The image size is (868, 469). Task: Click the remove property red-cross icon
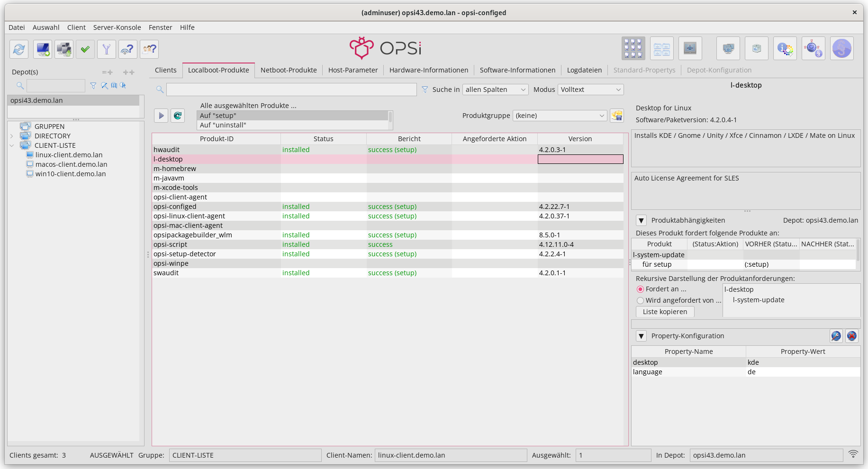[x=852, y=336]
